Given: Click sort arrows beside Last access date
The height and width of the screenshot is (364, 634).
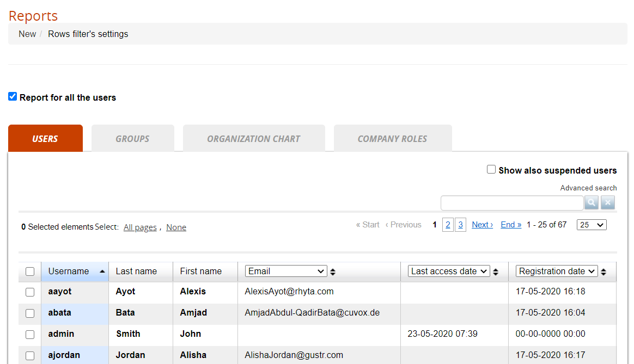Looking at the screenshot, I should [x=496, y=272].
